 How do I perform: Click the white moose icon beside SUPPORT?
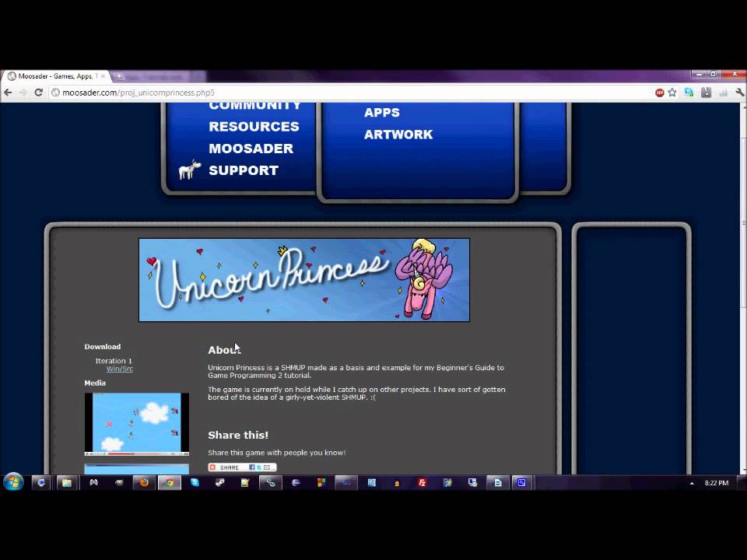pyautogui.click(x=190, y=170)
